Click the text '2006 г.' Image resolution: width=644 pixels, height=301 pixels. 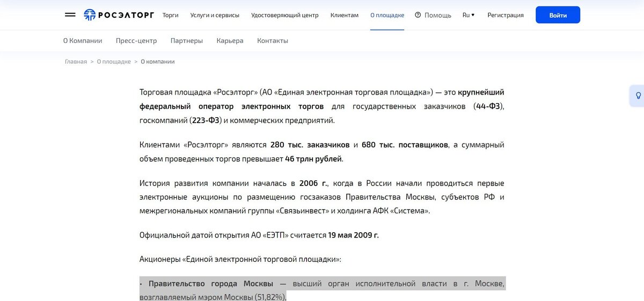click(x=313, y=183)
